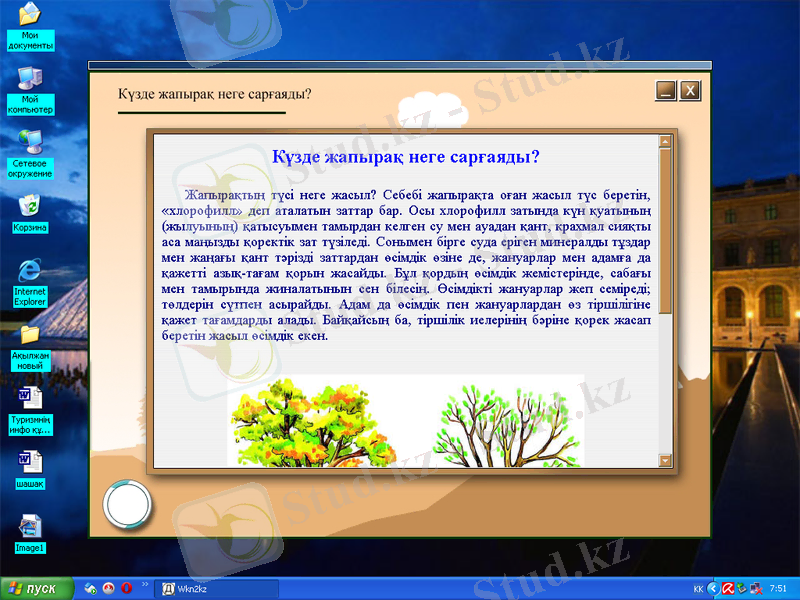The height and width of the screenshot is (600, 800).
Task: Expand the Quick Launch overflow chevron
Action: [145, 584]
